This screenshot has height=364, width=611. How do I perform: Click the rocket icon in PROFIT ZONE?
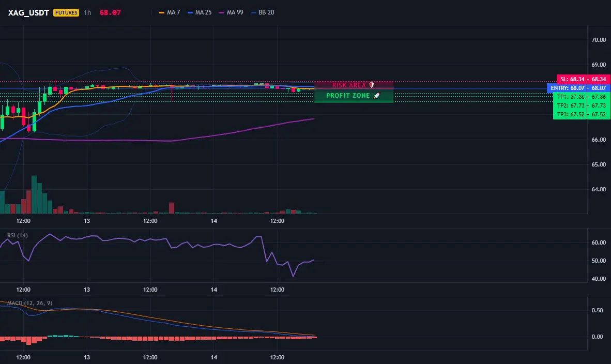click(x=376, y=96)
